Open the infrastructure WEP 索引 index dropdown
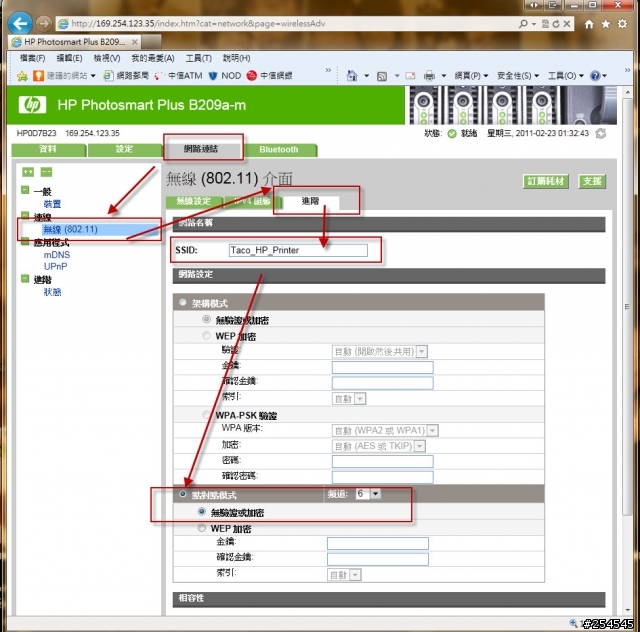640x632 pixels. click(349, 398)
